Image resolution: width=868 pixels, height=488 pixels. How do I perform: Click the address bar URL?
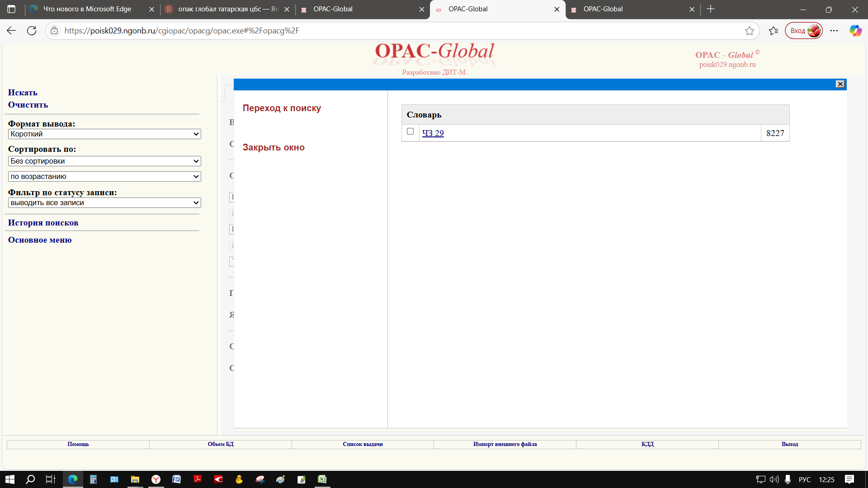(x=182, y=31)
